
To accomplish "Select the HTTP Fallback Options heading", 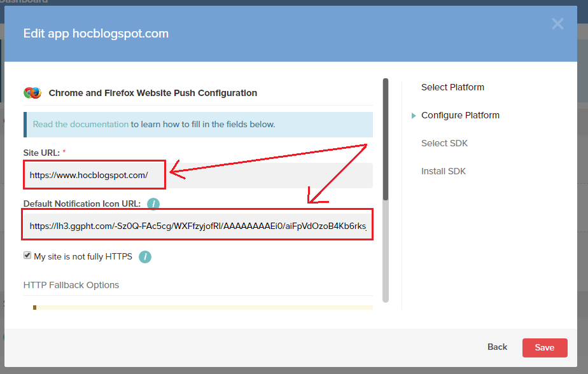I will pyautogui.click(x=71, y=285).
